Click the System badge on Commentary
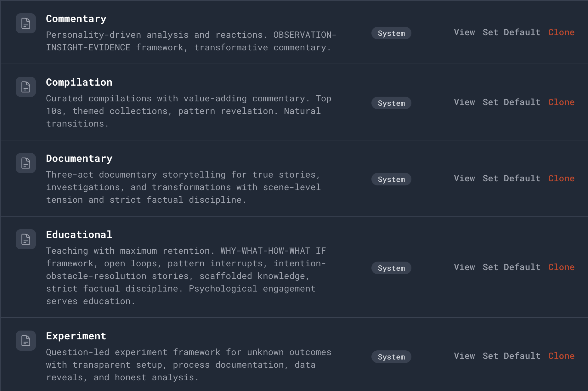The width and height of the screenshot is (588, 391). click(391, 33)
